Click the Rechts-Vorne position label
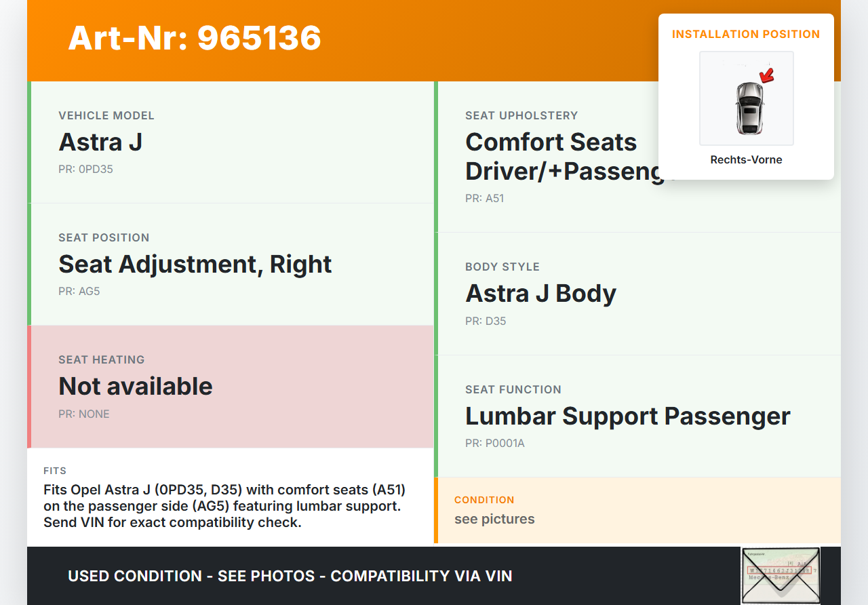The width and height of the screenshot is (868, 605). coord(746,160)
